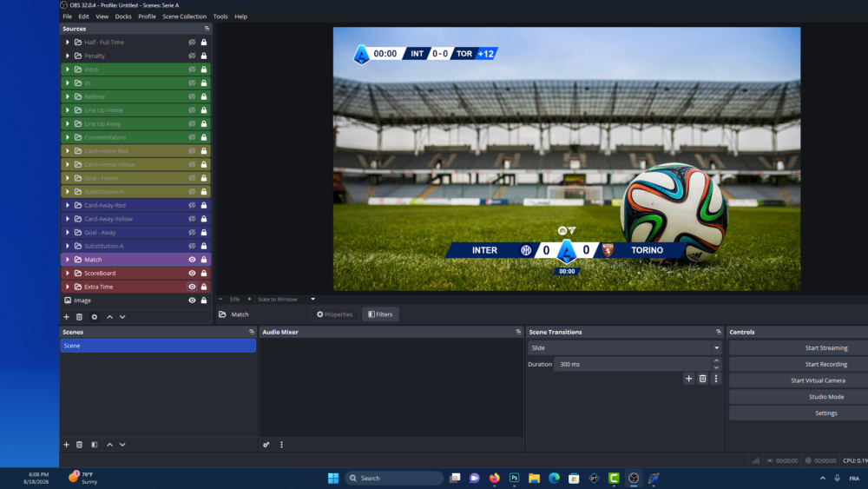This screenshot has width=868, height=489.
Task: Add a new source with the plus icon
Action: pyautogui.click(x=67, y=317)
